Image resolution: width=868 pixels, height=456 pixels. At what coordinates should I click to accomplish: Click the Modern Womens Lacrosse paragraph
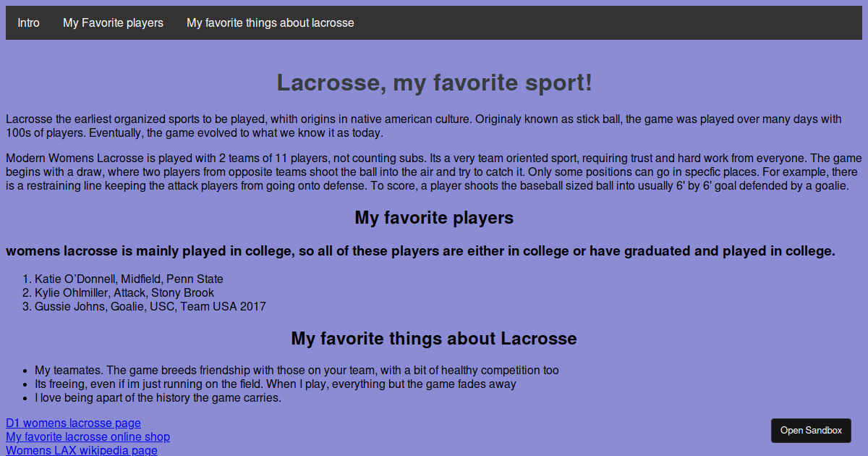click(434, 172)
